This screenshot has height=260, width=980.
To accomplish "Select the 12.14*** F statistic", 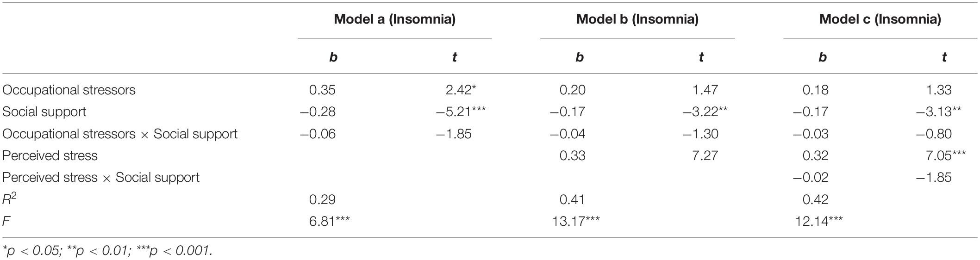I will pyautogui.click(x=818, y=221).
